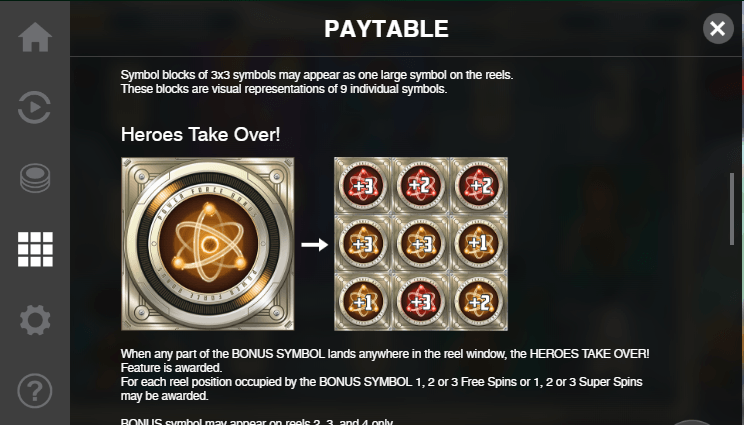The height and width of the screenshot is (425, 744).
Task: Open the gear Settings icon
Action: (x=35, y=320)
